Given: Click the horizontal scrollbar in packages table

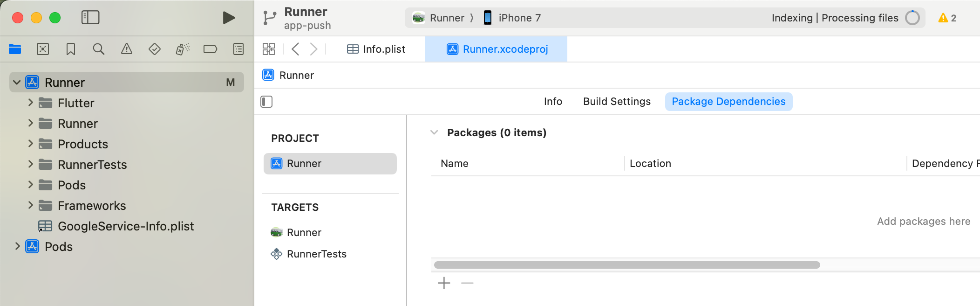Looking at the screenshot, I should click(627, 265).
